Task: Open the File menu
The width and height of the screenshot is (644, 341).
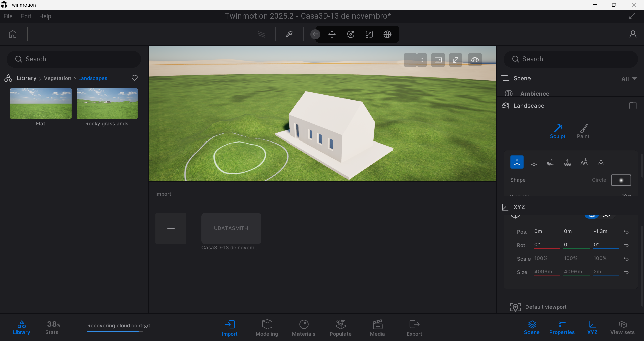Action: pos(8,16)
